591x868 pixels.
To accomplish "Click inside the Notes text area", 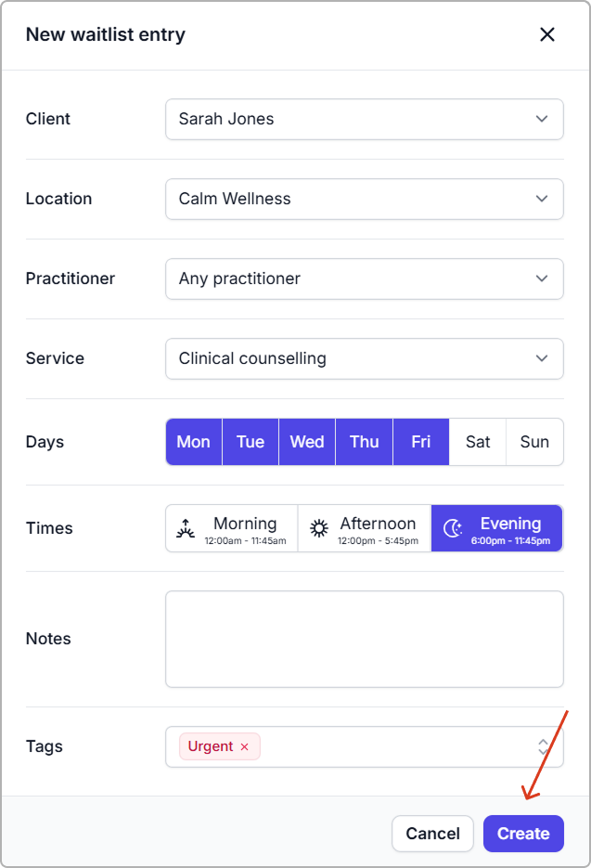I will (x=364, y=639).
